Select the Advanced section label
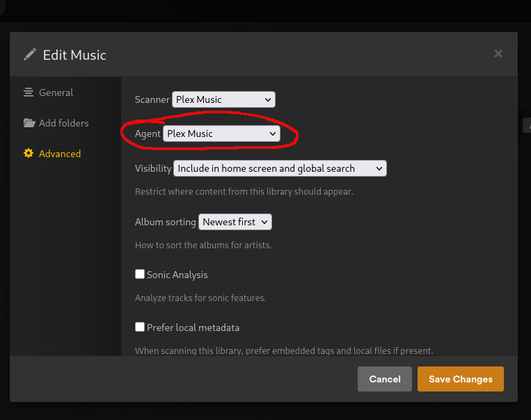The height and width of the screenshot is (420, 531). (x=60, y=154)
